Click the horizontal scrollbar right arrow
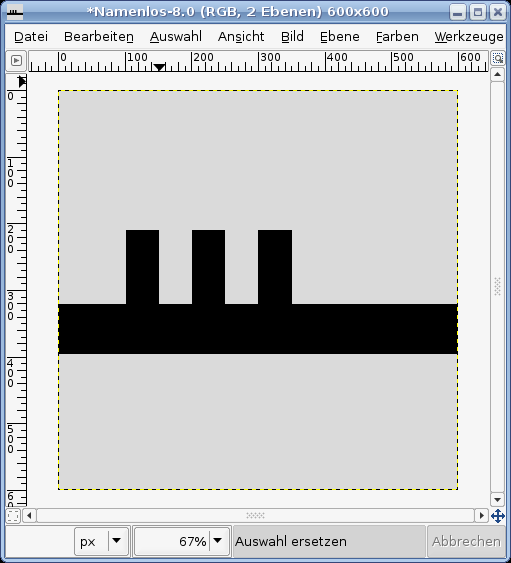The width and height of the screenshot is (511, 563). click(482, 516)
